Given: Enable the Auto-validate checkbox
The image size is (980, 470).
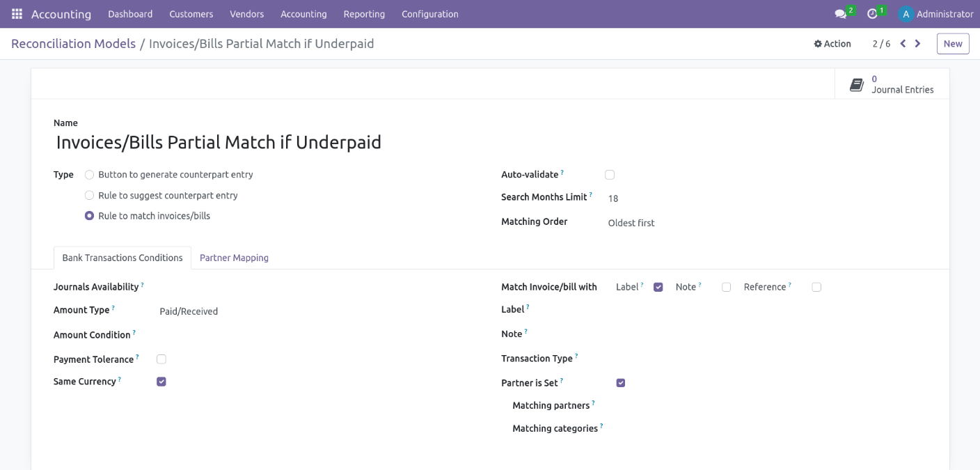Looking at the screenshot, I should (610, 175).
